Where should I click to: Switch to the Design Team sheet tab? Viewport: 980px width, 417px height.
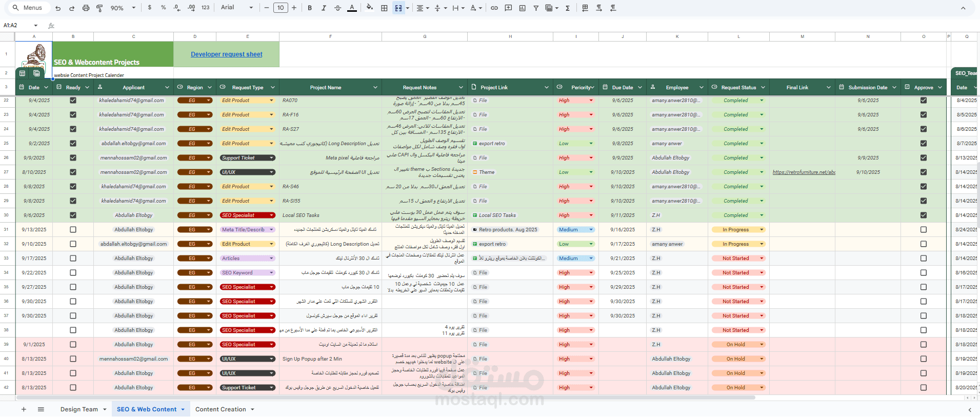pos(79,409)
